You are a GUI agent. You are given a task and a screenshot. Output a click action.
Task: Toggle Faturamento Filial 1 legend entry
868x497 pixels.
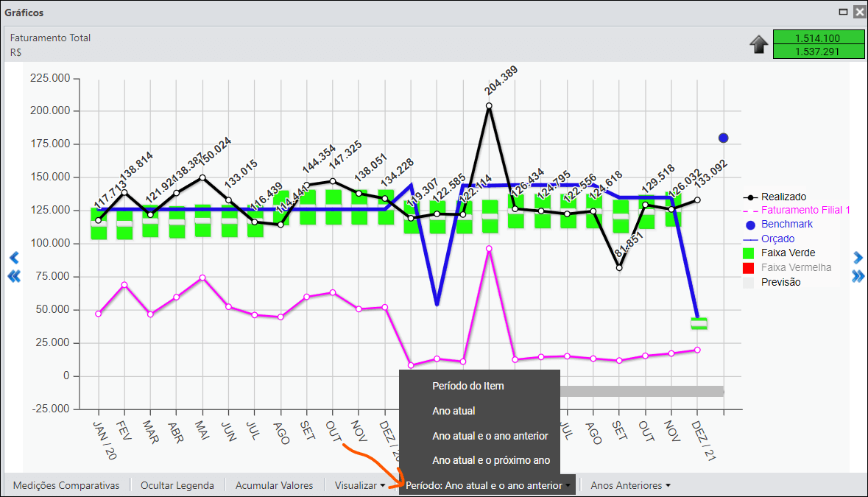(x=796, y=210)
